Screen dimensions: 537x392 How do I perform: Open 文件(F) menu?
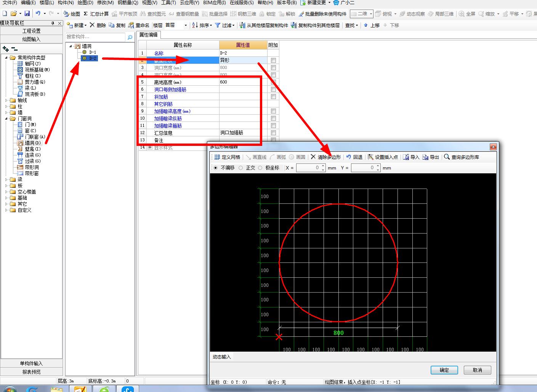point(10,3)
